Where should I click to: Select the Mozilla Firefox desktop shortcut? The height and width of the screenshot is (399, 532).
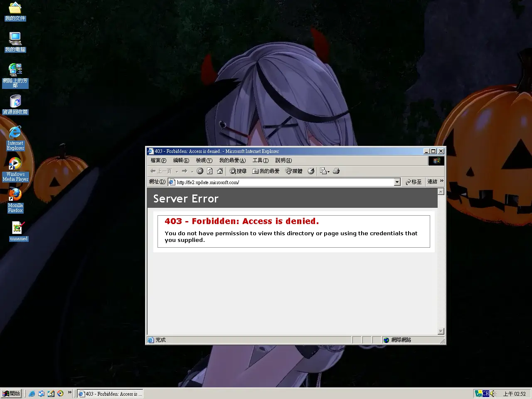click(x=15, y=201)
